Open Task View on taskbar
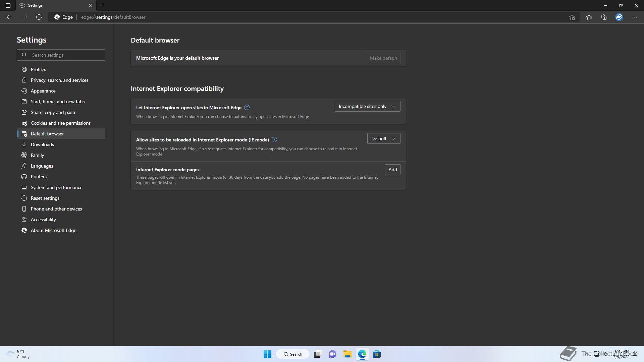The height and width of the screenshot is (362, 644). point(317,354)
